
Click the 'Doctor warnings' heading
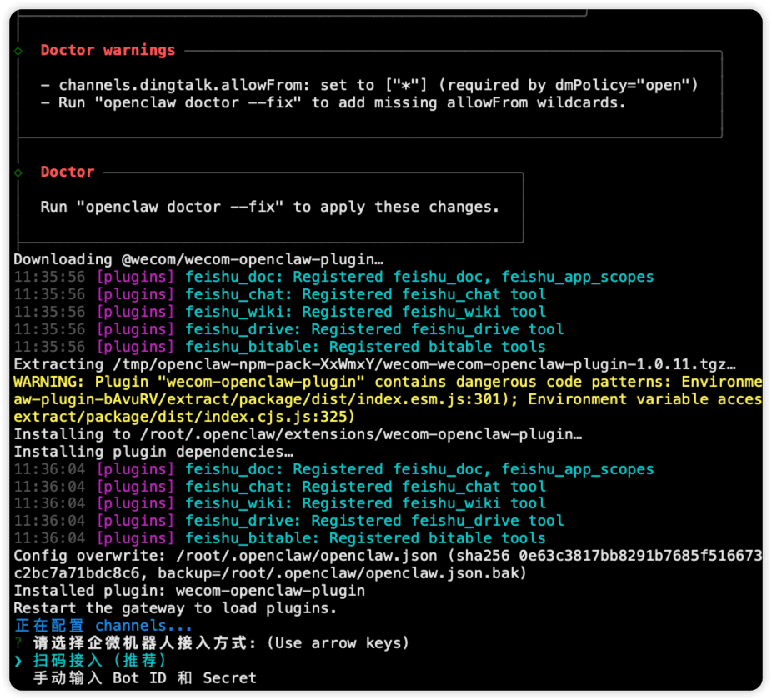(x=108, y=50)
